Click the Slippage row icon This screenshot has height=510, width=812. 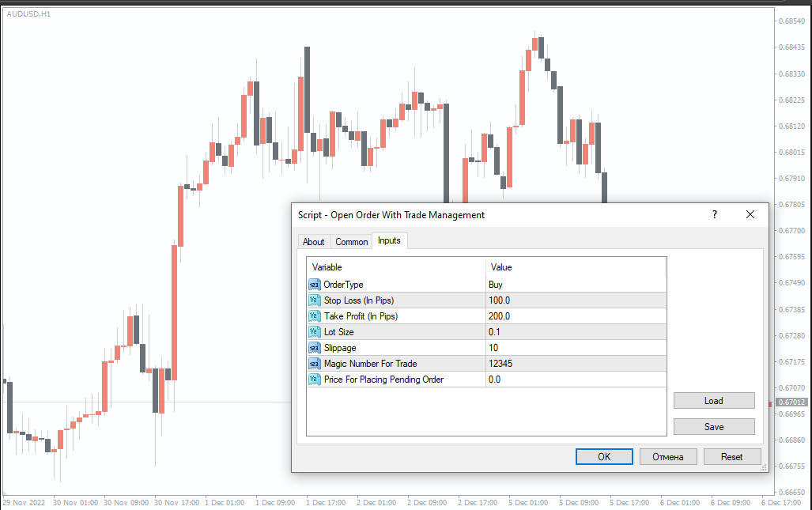(x=315, y=348)
